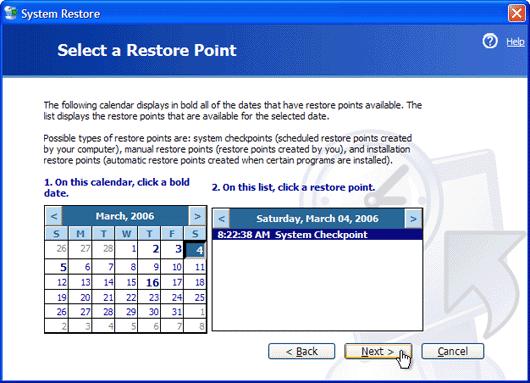Select date 25 on the calendar
The height and width of the screenshot is (383, 530).
coord(195,297)
